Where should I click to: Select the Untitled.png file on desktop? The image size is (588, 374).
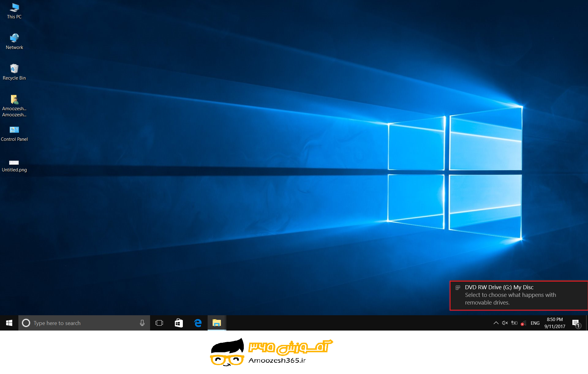pyautogui.click(x=14, y=166)
